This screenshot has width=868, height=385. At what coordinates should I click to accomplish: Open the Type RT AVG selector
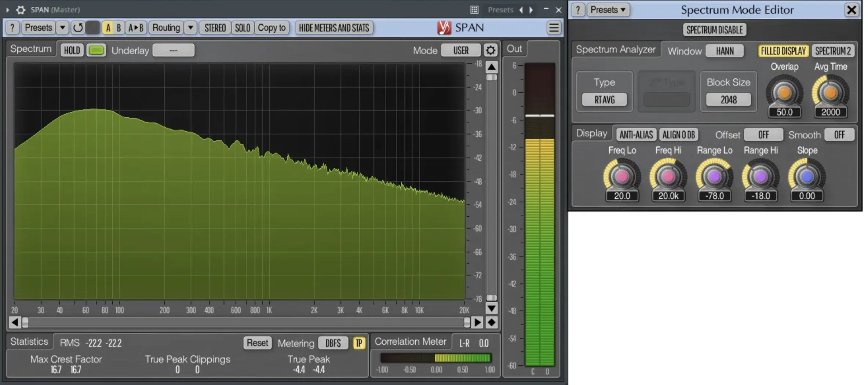point(604,99)
